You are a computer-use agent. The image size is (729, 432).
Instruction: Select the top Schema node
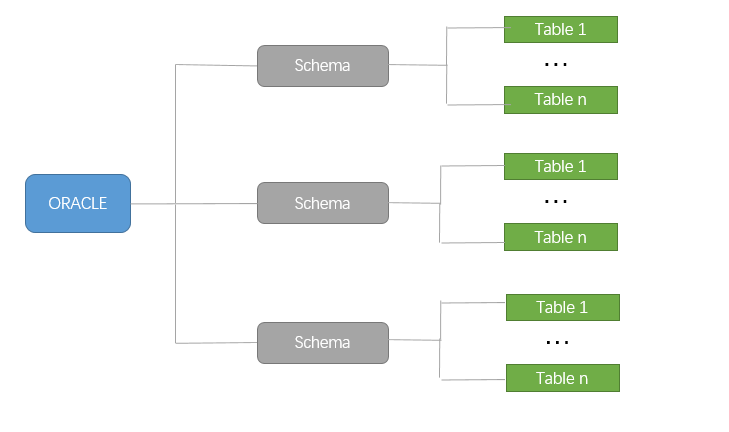point(322,66)
